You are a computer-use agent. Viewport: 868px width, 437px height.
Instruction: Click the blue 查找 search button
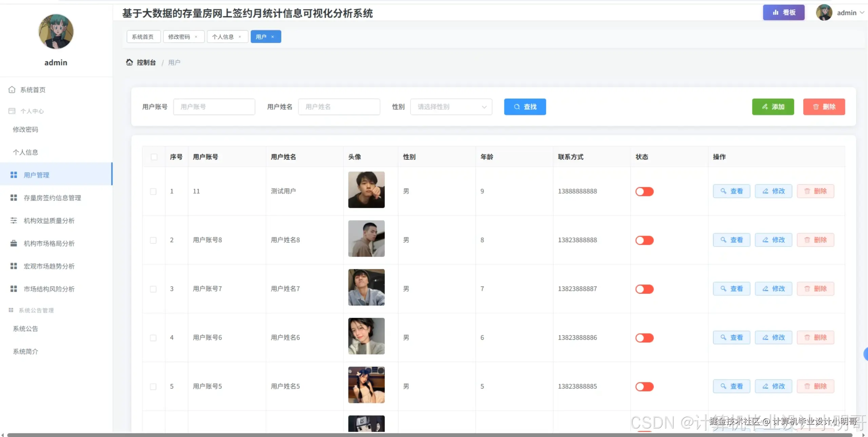coord(525,107)
